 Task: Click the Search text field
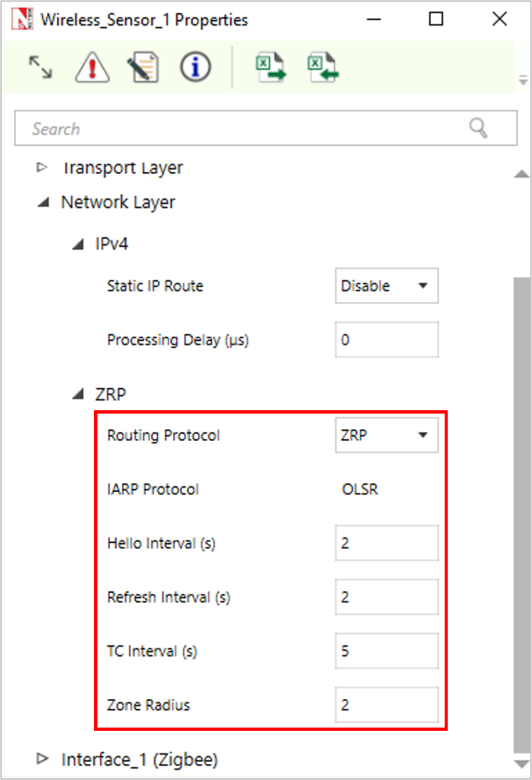[246, 128]
